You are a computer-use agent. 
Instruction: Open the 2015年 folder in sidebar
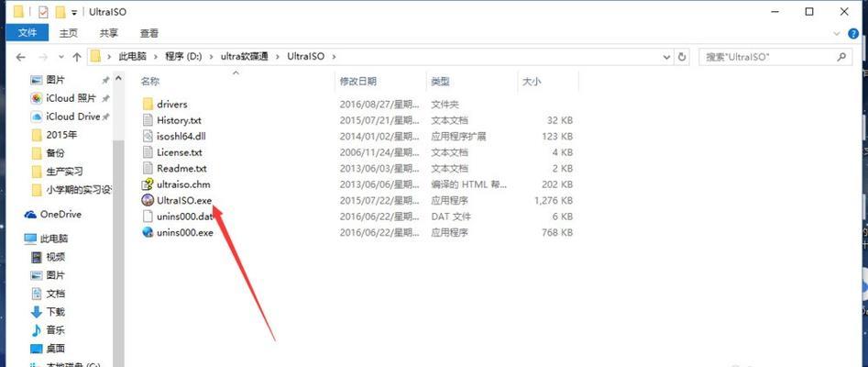(62, 135)
